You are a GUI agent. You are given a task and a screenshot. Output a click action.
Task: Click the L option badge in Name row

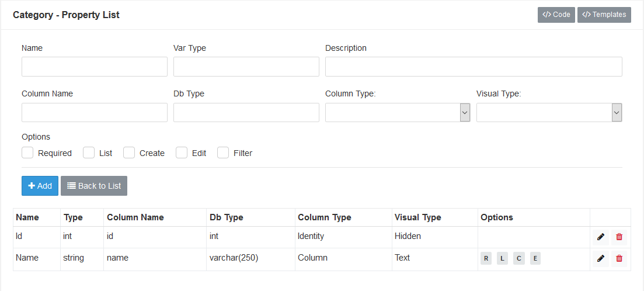pos(502,259)
